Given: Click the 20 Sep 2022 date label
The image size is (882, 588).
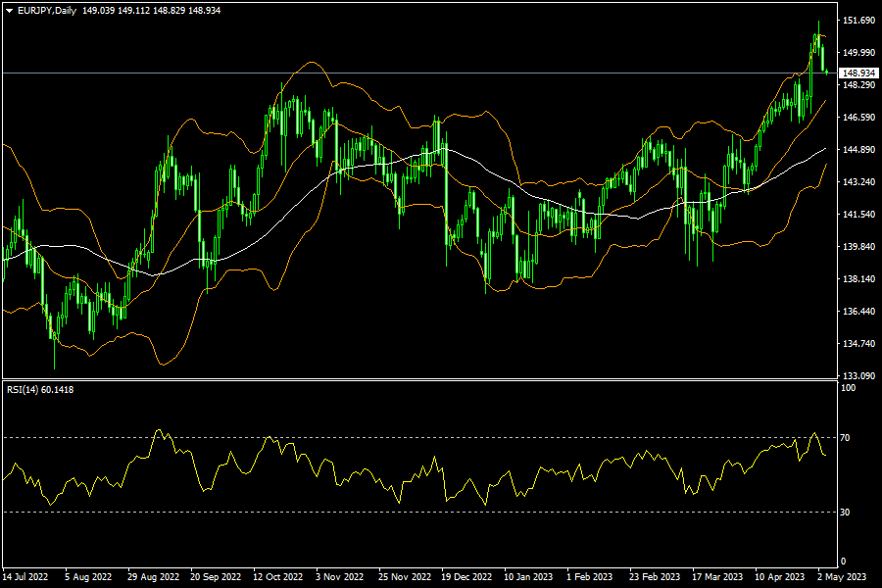Looking at the screenshot, I should tap(216, 577).
